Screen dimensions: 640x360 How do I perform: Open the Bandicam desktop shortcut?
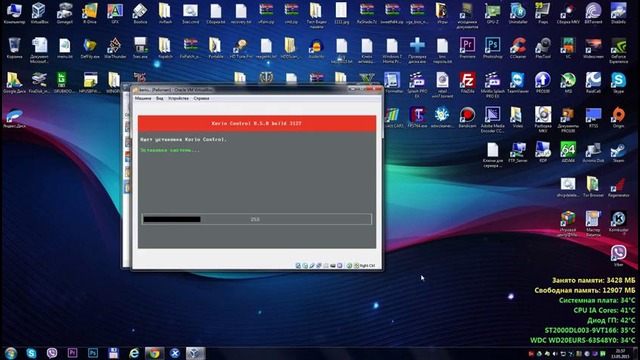[467, 117]
